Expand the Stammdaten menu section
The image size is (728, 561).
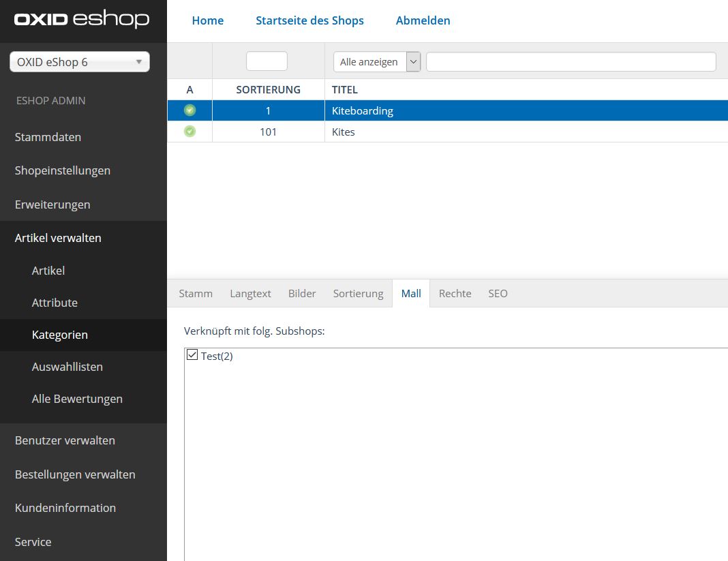pyautogui.click(x=48, y=137)
